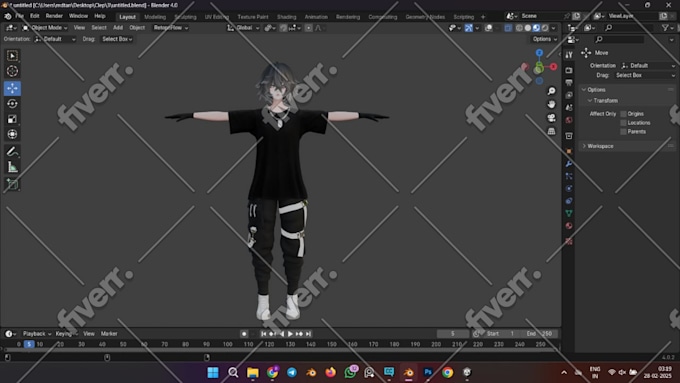This screenshot has width=680, height=383.
Task: Open Drag Select Box dropdown in header
Action: pyautogui.click(x=117, y=39)
